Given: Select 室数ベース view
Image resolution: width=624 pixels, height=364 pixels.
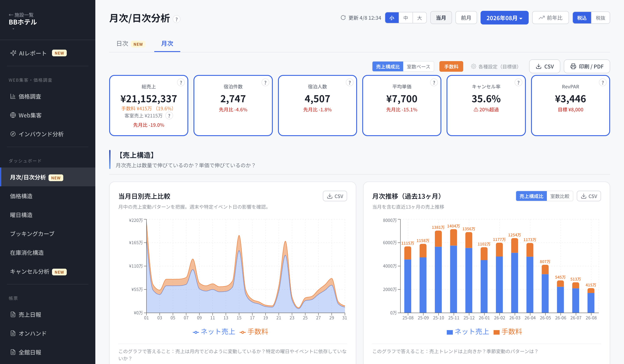Looking at the screenshot, I should (418, 66).
